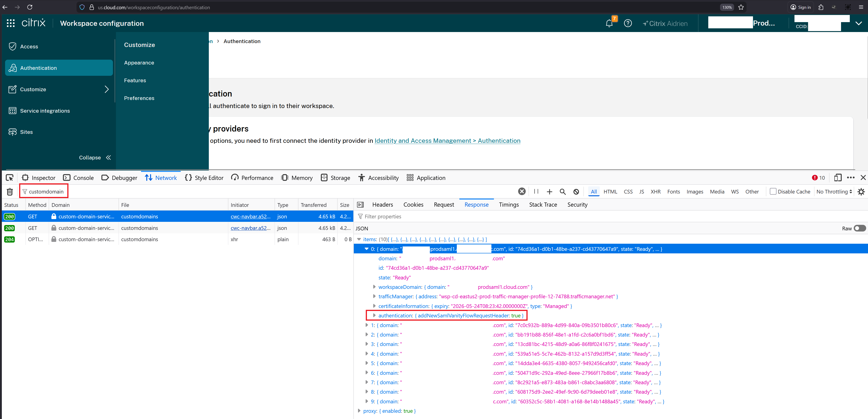Collapse the left sidebar
The image size is (868, 419).
(x=95, y=158)
